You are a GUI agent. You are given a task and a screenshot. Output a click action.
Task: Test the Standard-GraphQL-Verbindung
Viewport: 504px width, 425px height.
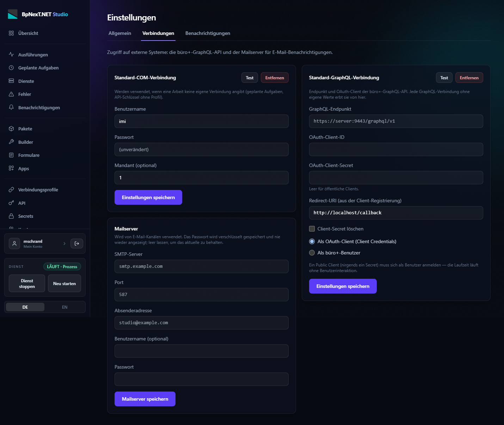pos(444,78)
